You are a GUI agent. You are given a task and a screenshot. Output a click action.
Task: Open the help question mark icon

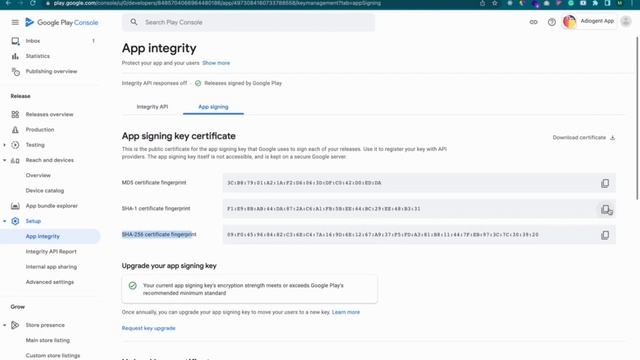551,22
